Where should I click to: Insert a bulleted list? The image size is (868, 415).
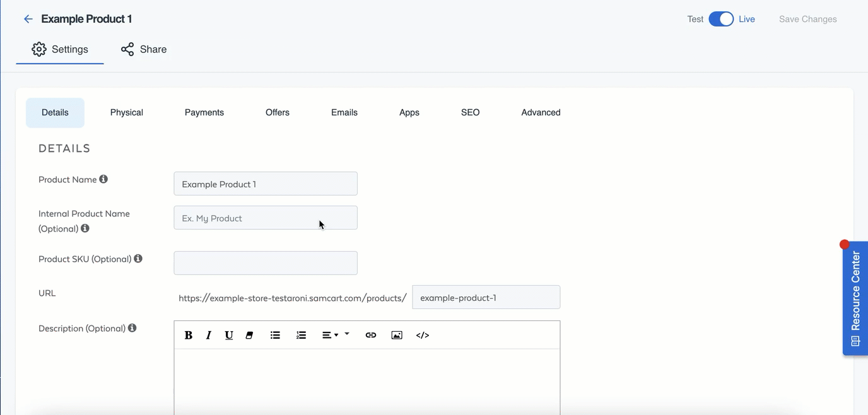tap(275, 335)
